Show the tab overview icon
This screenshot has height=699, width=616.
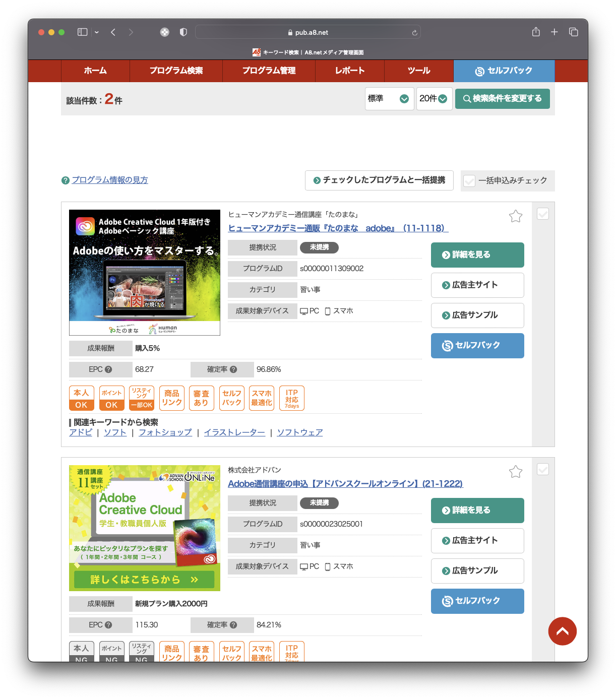(x=574, y=32)
